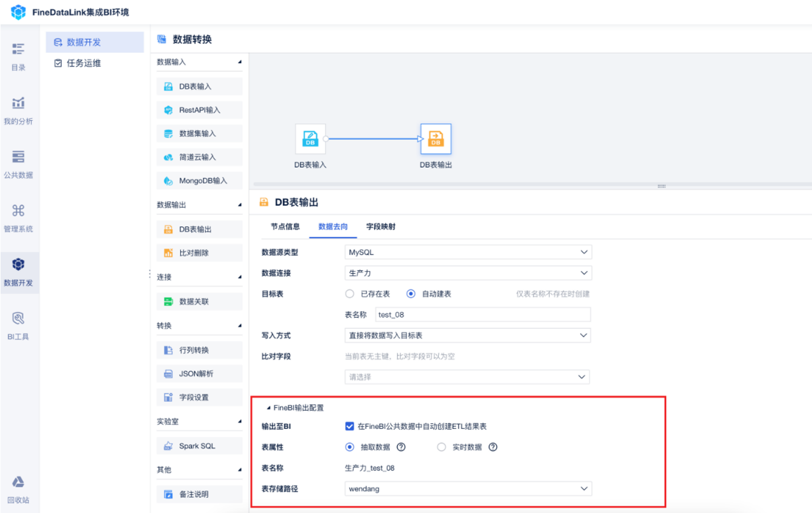Switch to the 字段映射 tab
This screenshot has width=812, height=513.
380,227
